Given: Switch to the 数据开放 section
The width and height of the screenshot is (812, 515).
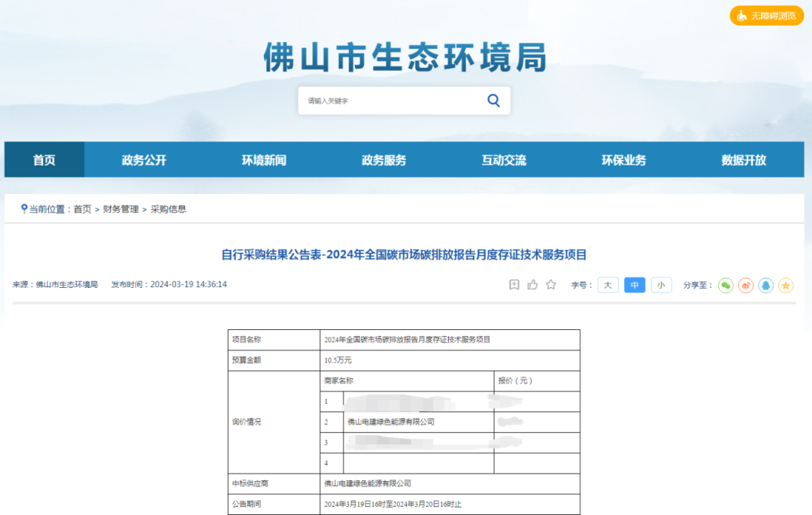Looking at the screenshot, I should pos(744,159).
